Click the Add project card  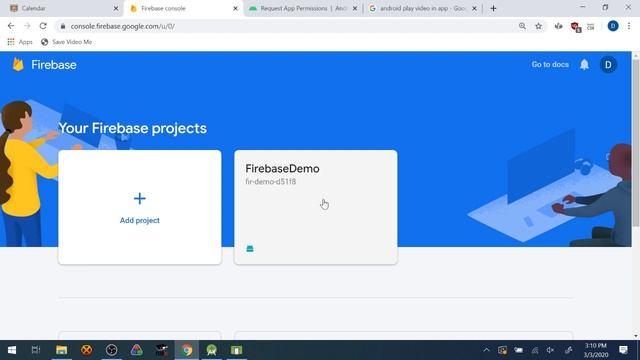coord(140,207)
